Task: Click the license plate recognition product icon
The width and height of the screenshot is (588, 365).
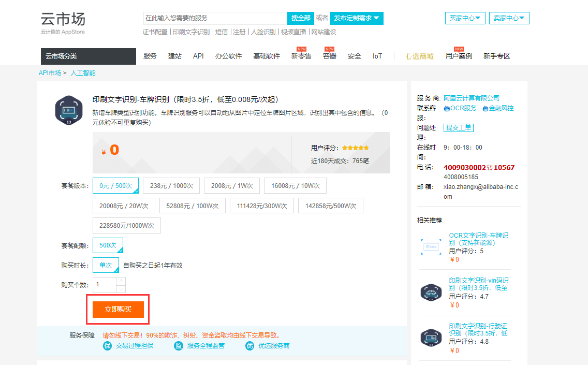Action: point(69,110)
